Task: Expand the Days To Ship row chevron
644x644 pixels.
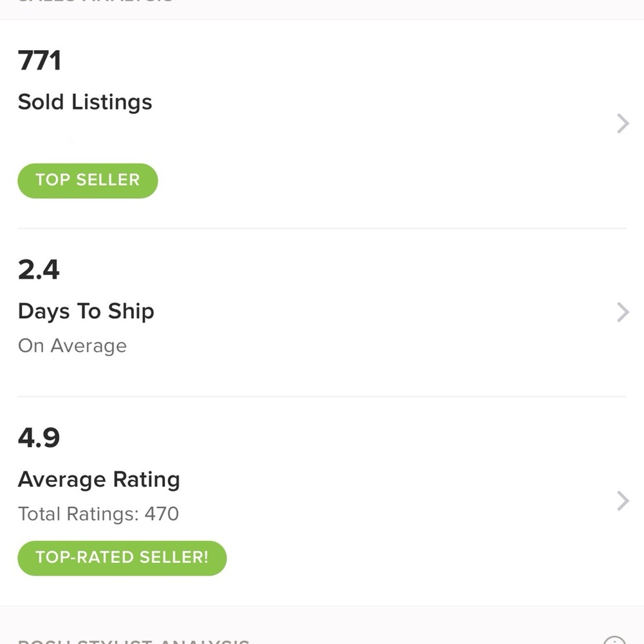Action: point(622,312)
